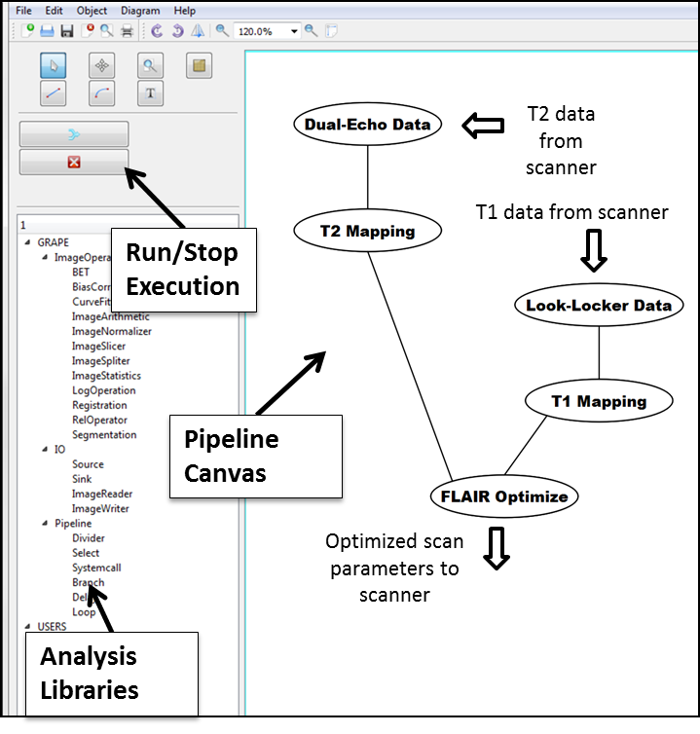The width and height of the screenshot is (700, 734).
Task: Select the text tool
Action: click(x=150, y=93)
